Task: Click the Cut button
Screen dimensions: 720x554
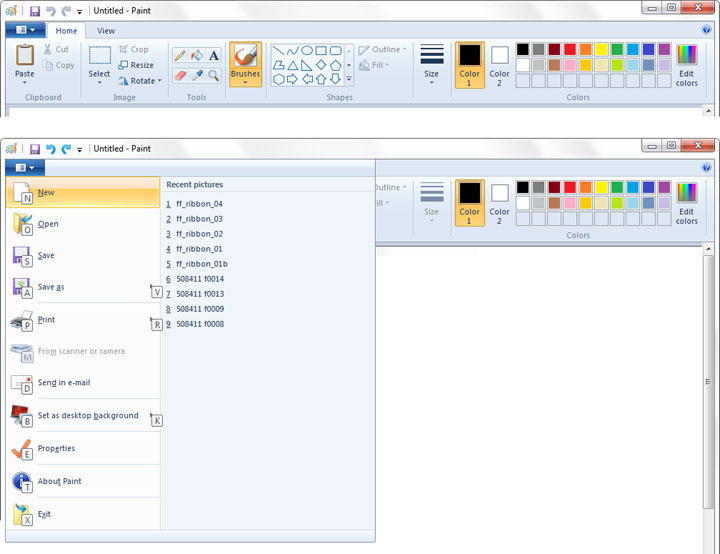Action: [x=56, y=49]
